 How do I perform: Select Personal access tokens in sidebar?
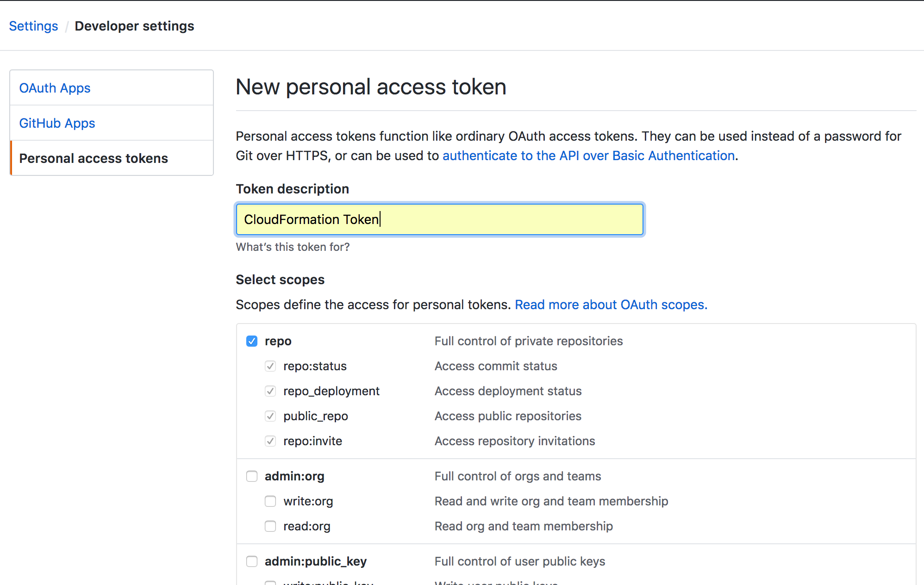tap(93, 158)
